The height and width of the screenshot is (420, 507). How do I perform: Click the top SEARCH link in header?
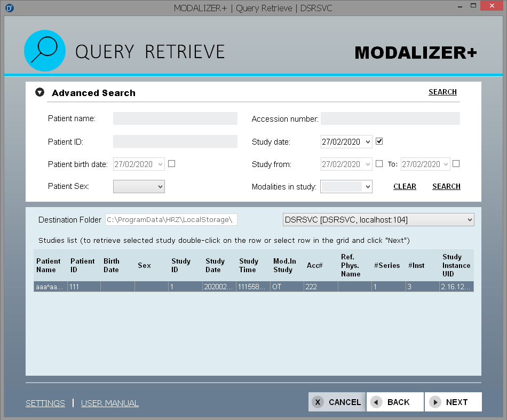click(x=442, y=92)
